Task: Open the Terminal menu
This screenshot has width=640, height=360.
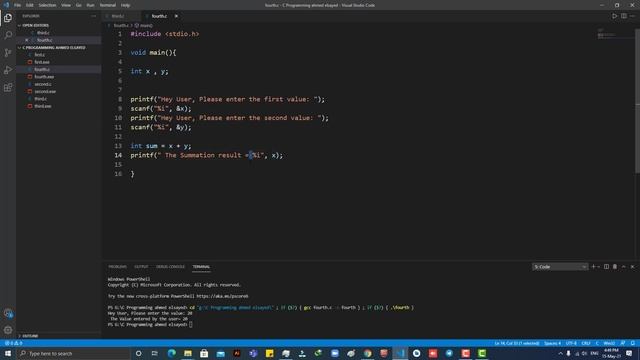Action: (107, 5)
